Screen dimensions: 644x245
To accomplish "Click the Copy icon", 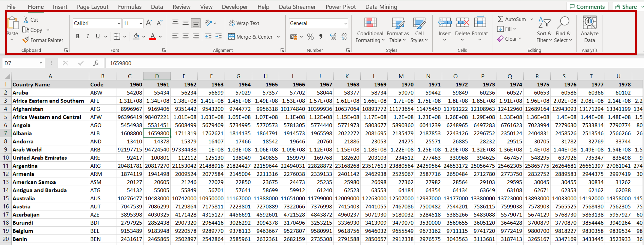I will click(26, 30).
